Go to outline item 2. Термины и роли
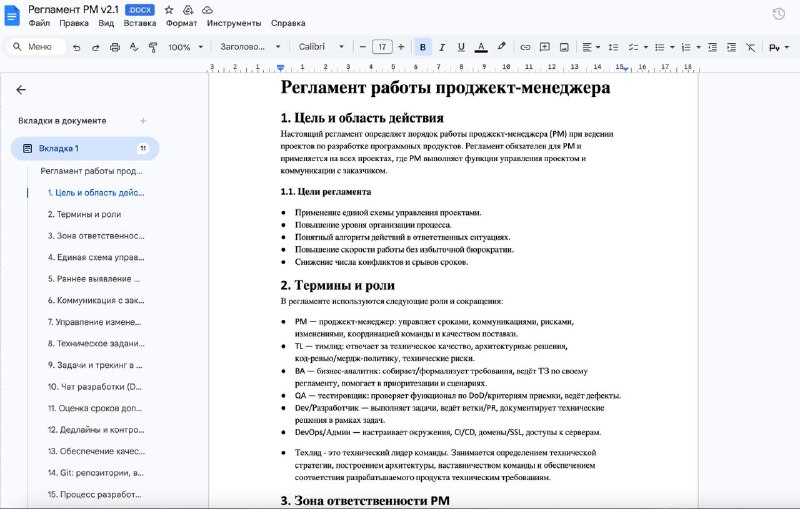Viewport: 800px width, 509px height. 84,214
